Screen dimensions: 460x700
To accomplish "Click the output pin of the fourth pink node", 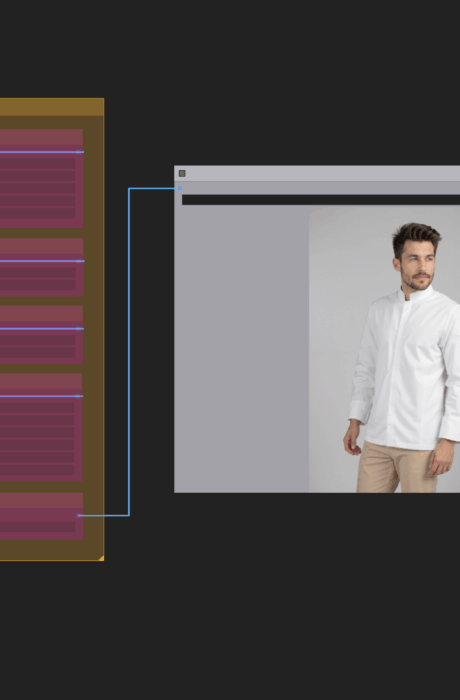I will 79,396.
